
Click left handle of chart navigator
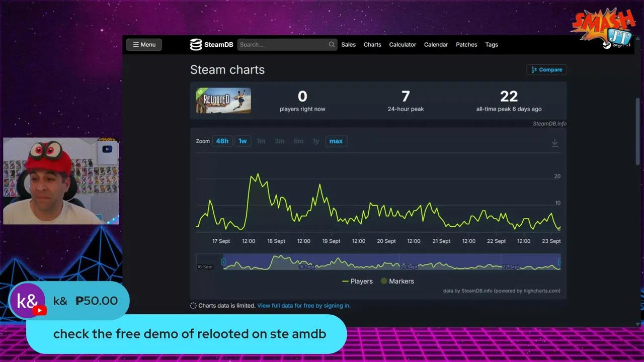[223, 261]
